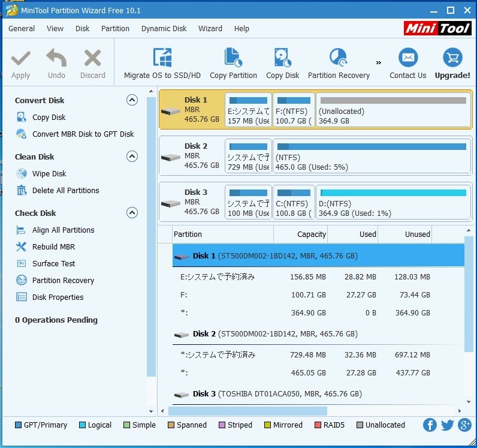477x448 pixels.
Task: Open the View menu
Action: coord(55,29)
